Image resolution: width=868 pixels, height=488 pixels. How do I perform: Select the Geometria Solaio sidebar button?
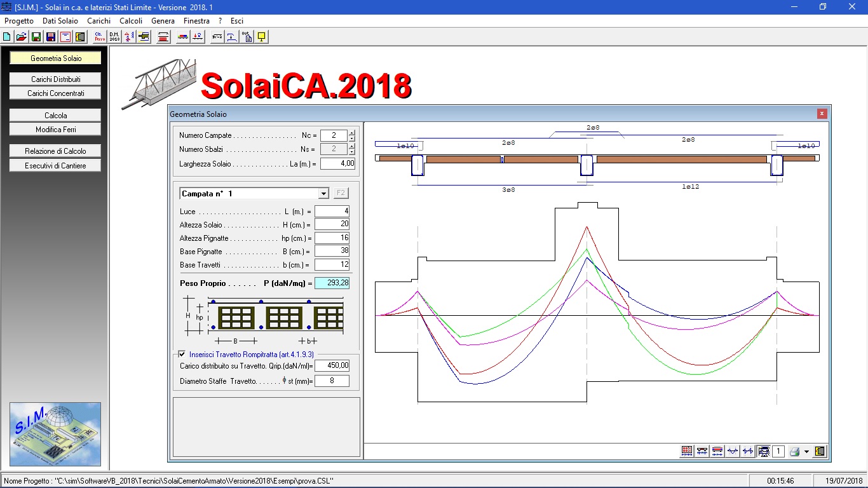point(56,58)
